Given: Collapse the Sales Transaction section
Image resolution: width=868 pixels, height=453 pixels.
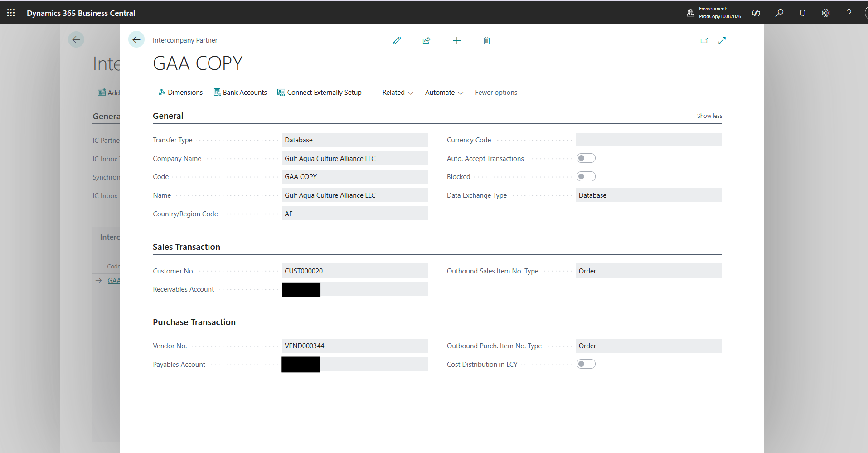Looking at the screenshot, I should coord(186,247).
